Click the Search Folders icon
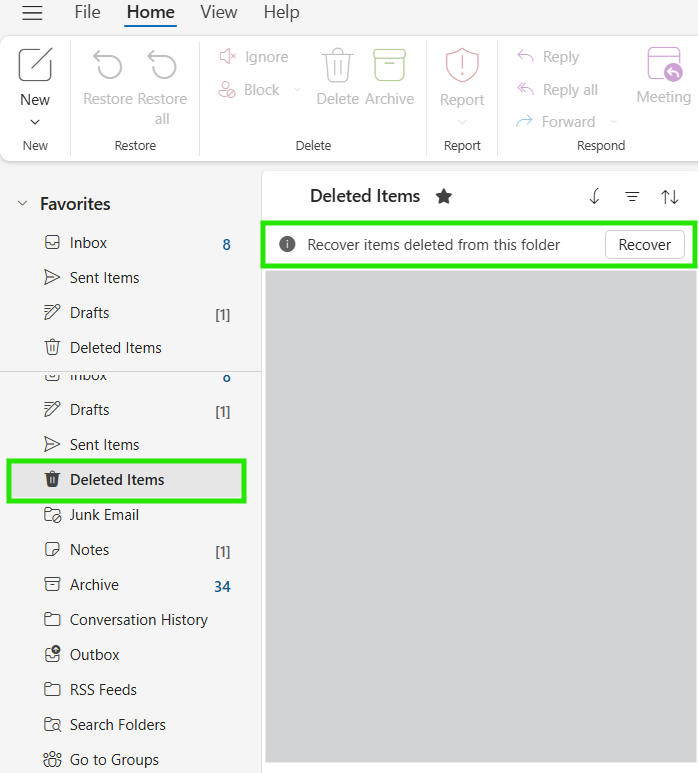The width and height of the screenshot is (699, 773). coord(52,725)
